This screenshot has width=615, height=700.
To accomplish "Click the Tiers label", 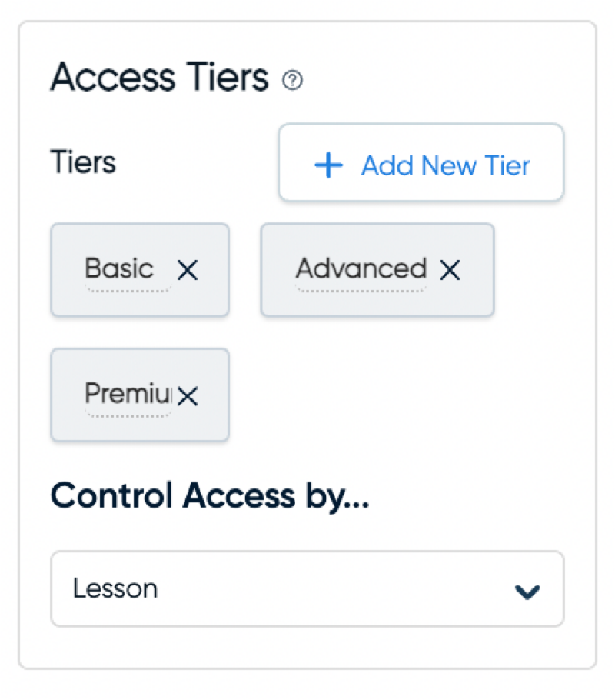I will point(83,163).
